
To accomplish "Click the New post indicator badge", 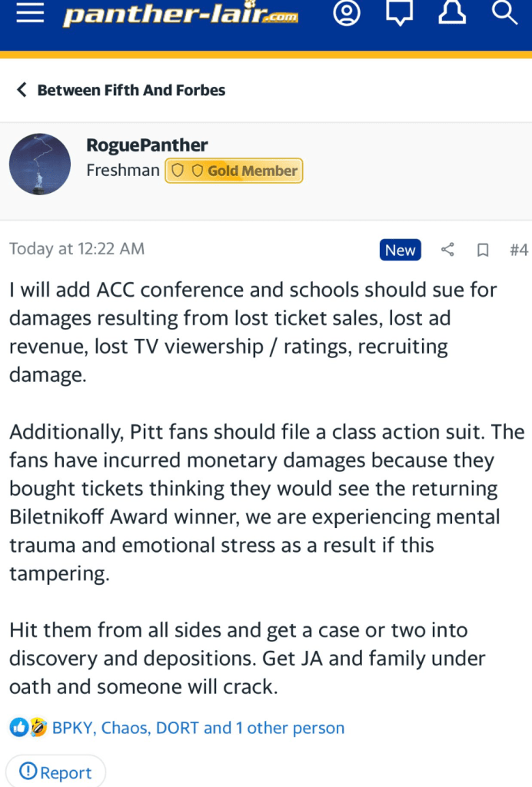I will tap(400, 250).
